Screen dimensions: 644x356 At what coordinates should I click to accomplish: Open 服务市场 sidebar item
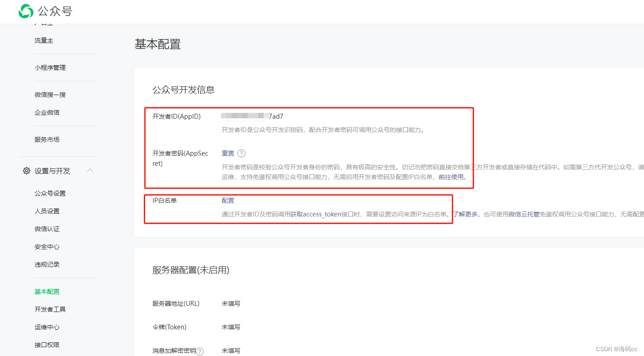[47, 140]
